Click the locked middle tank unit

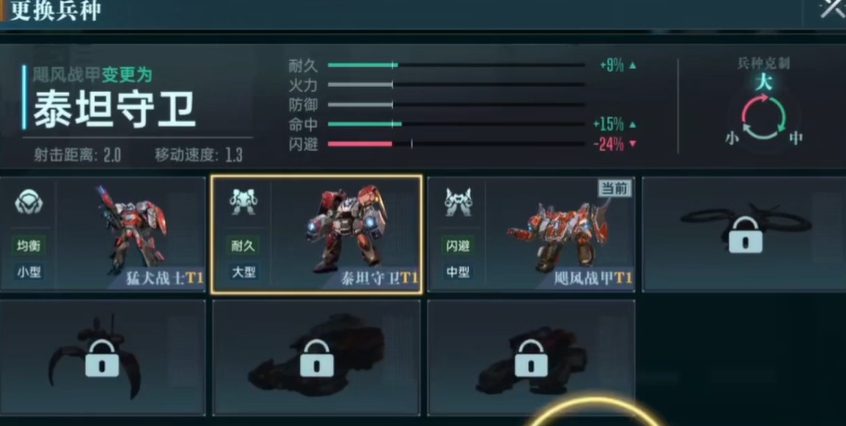coord(317,358)
